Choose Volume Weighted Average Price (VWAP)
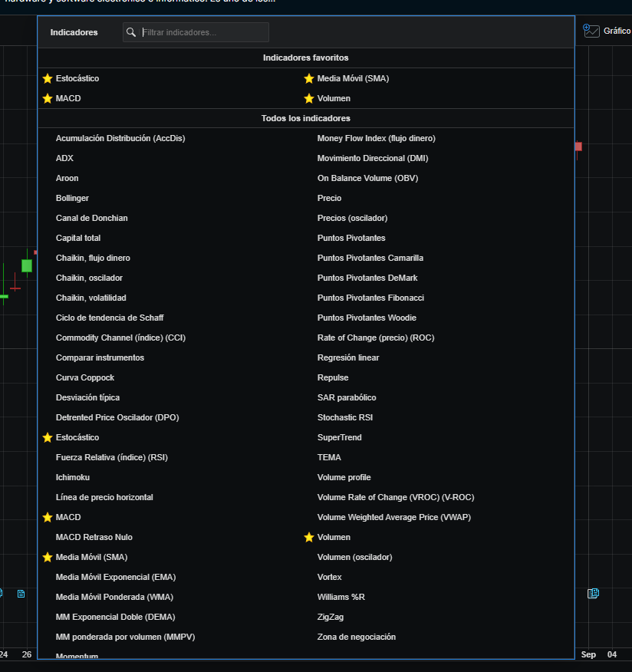 click(393, 517)
